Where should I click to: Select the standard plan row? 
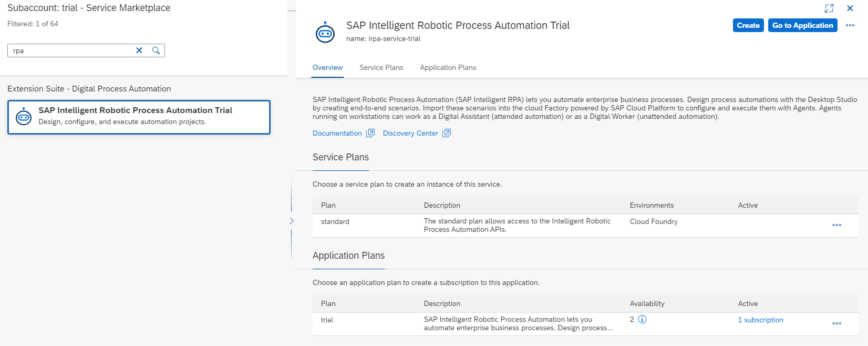(585, 226)
